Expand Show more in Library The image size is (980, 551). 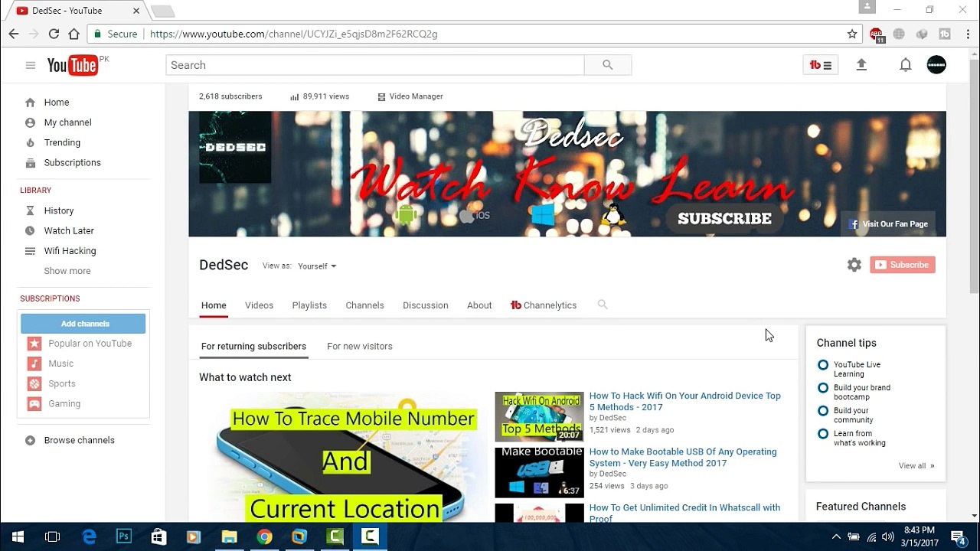tap(67, 271)
